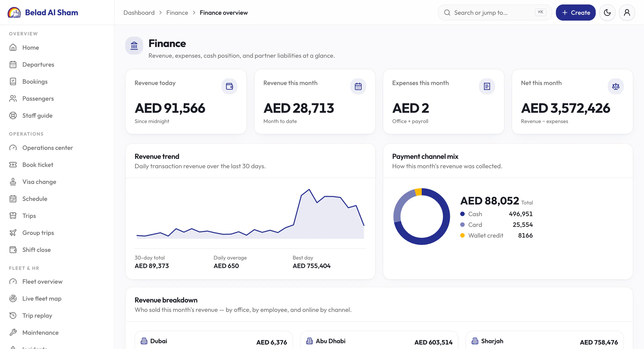Click the Belad Al Sham logo
The height and width of the screenshot is (349, 644).
(43, 13)
